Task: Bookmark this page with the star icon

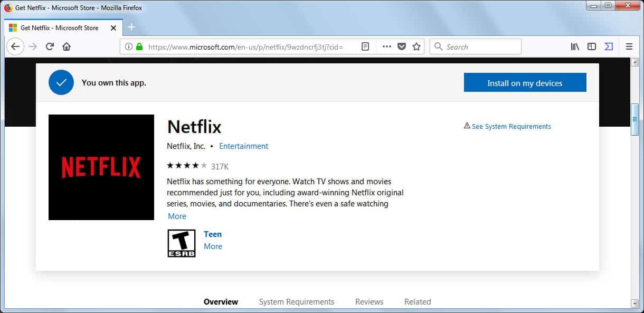Action: tap(416, 46)
